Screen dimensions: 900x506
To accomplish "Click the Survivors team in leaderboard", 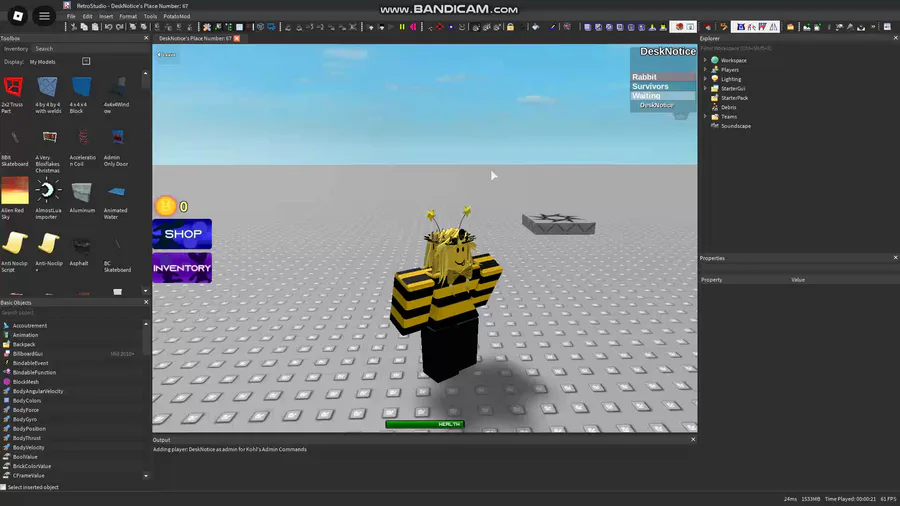I will pos(663,86).
